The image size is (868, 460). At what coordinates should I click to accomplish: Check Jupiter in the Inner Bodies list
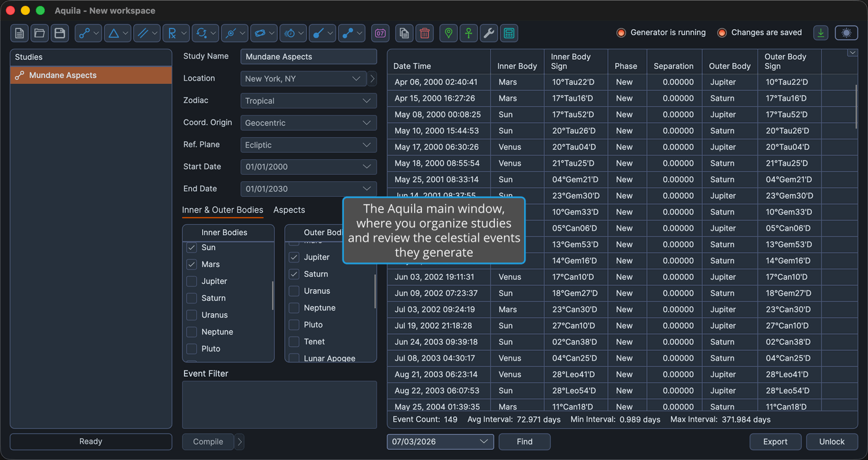pos(192,281)
